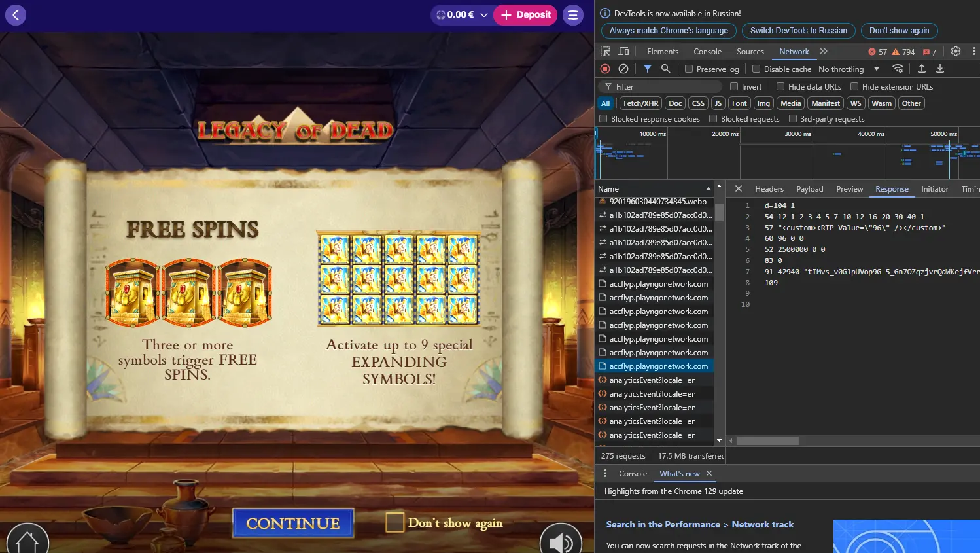Click the request list vertical scrollbar thumb
This screenshot has width=980, height=553.
point(719,213)
